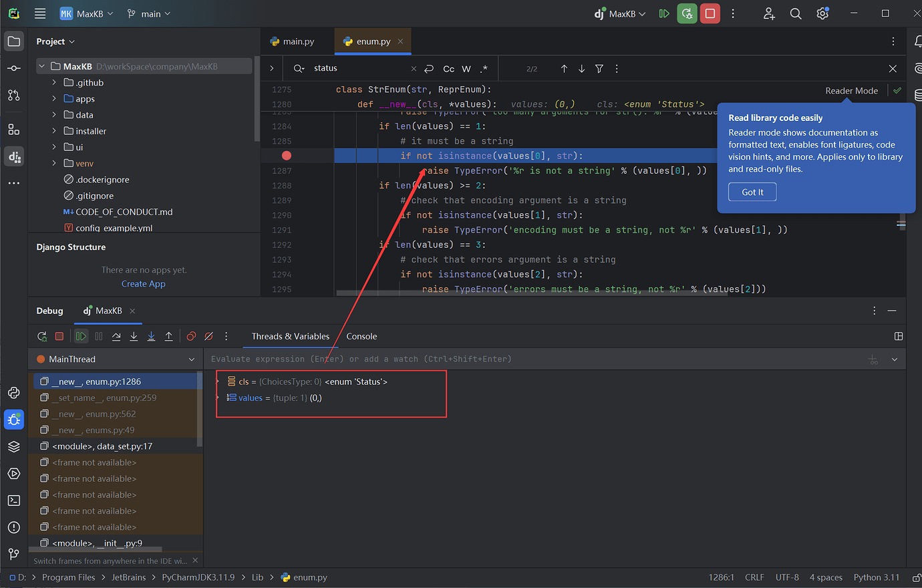Click the step out debugger icon
The width and height of the screenshot is (922, 588).
click(x=169, y=336)
